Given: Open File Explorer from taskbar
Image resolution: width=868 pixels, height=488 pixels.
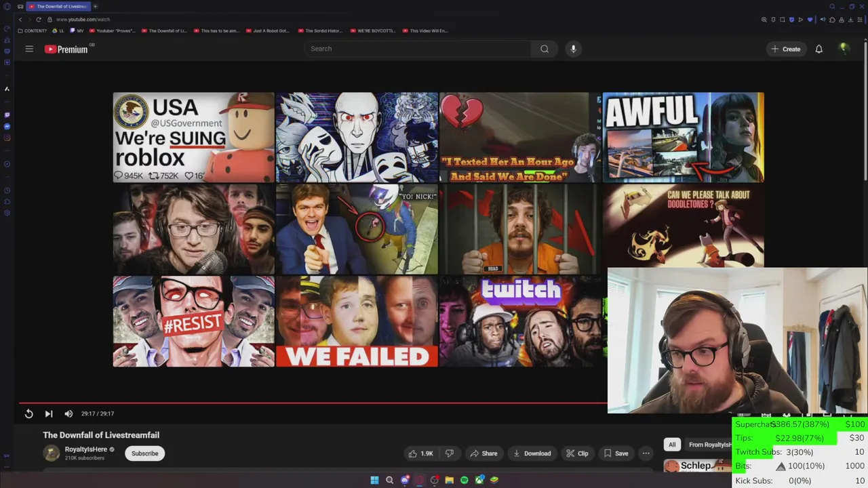Looking at the screenshot, I should click(x=449, y=480).
